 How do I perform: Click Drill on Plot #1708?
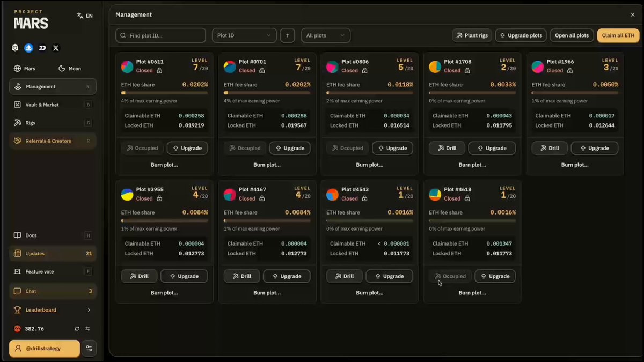447,148
